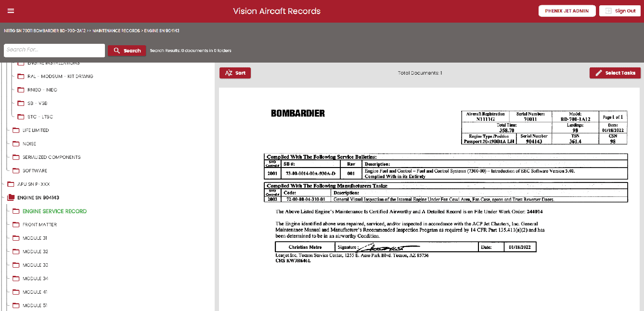The image size is (644, 311).
Task: Open the hamburger navigation menu
Action: (x=11, y=11)
